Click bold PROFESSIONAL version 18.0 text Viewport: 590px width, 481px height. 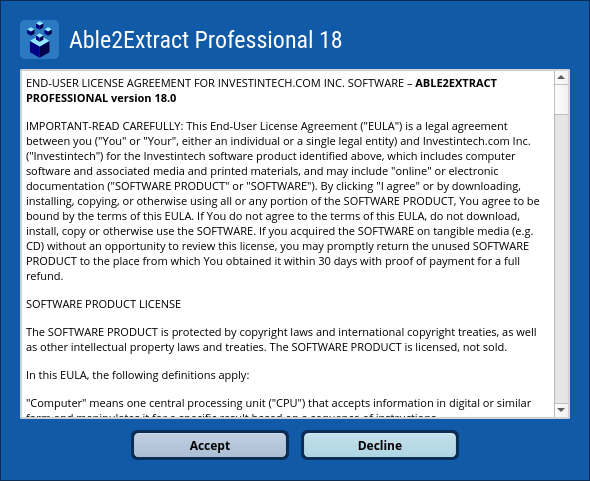pyautogui.click(x=101, y=98)
